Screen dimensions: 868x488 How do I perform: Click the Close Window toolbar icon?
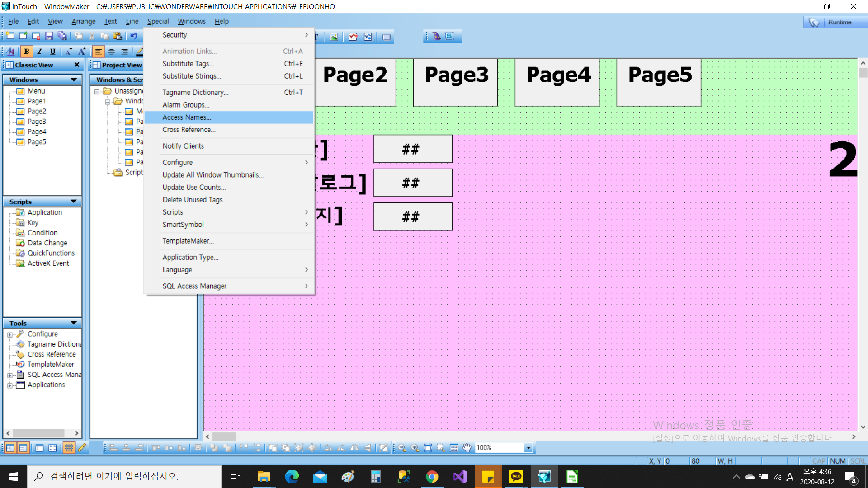click(36, 37)
